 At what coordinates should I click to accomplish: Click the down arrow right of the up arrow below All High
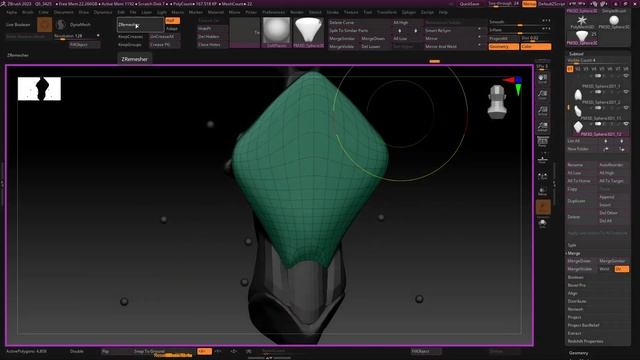click(x=416, y=31)
